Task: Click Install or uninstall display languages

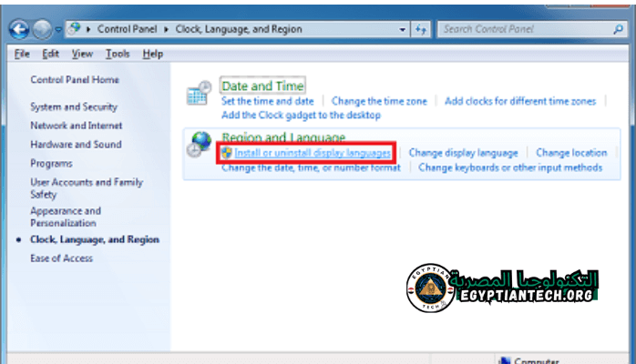Action: [x=313, y=153]
